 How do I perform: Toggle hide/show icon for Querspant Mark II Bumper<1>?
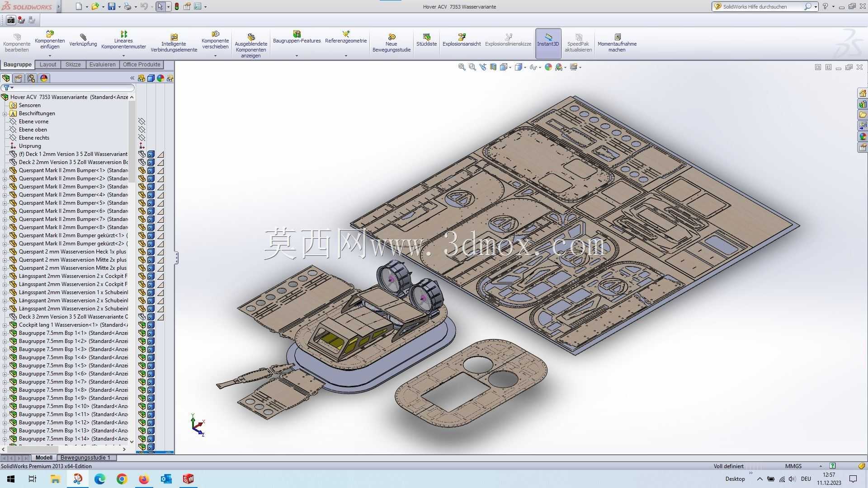[x=142, y=170]
